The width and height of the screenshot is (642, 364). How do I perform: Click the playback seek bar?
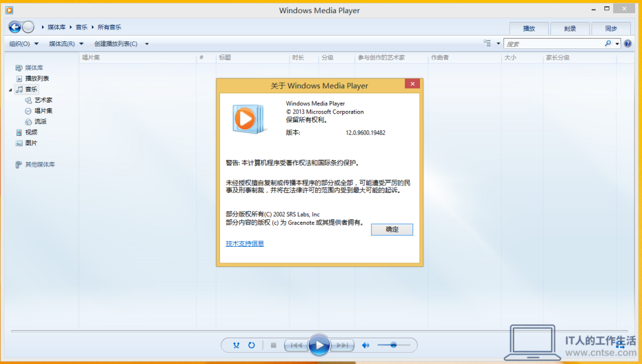coord(319,330)
